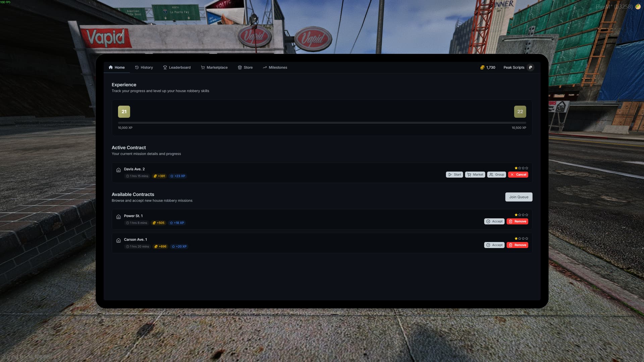Click the star rating on Carson Ave. 1
This screenshot has height=362, width=644.
click(521, 239)
